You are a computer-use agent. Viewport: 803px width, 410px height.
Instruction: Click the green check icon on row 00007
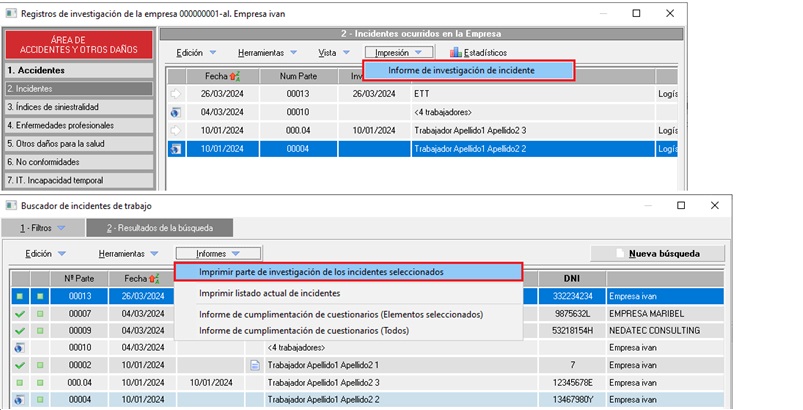[20, 314]
